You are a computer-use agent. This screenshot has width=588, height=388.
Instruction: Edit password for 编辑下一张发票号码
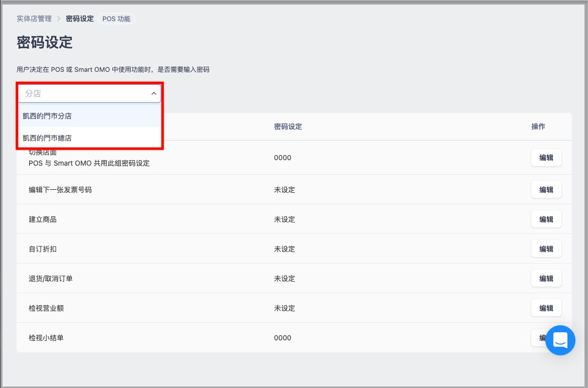click(x=546, y=189)
